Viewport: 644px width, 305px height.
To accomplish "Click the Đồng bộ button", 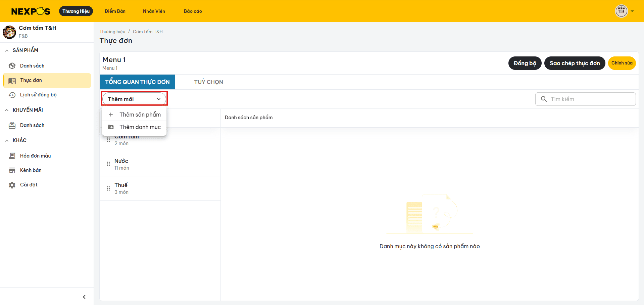I will (525, 63).
